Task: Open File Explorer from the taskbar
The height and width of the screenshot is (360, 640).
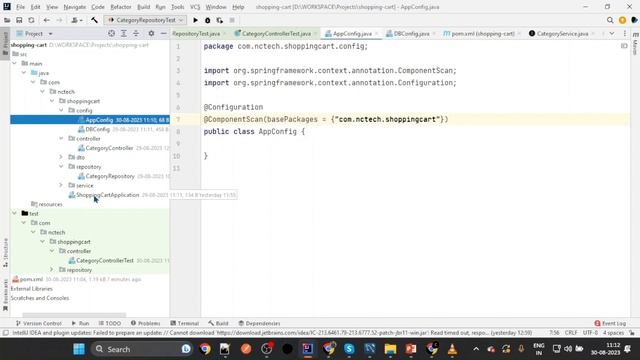Action: click(x=390, y=349)
